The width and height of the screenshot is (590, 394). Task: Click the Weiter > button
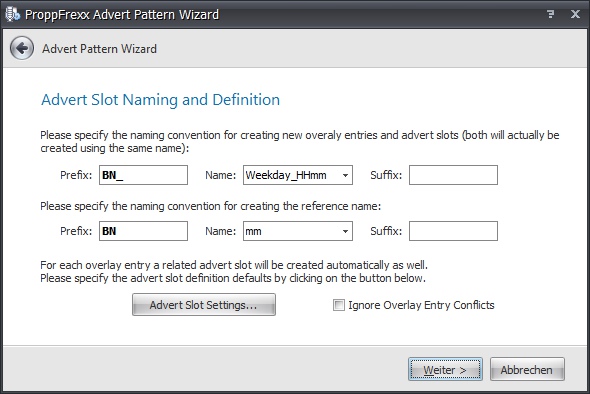[445, 369]
